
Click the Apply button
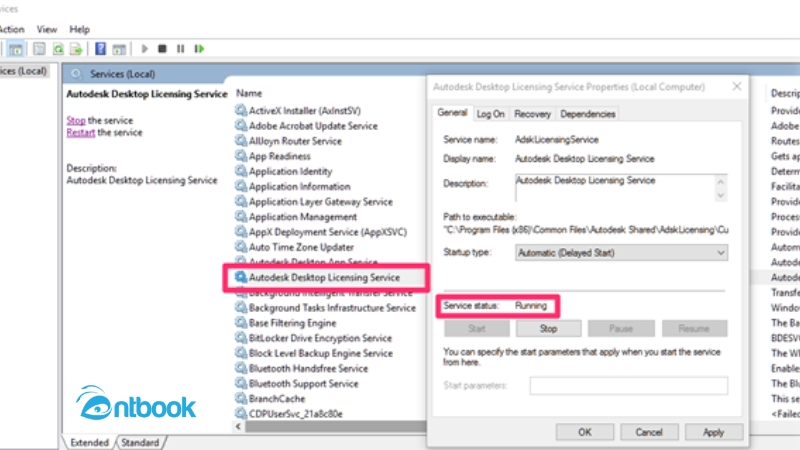tap(713, 432)
